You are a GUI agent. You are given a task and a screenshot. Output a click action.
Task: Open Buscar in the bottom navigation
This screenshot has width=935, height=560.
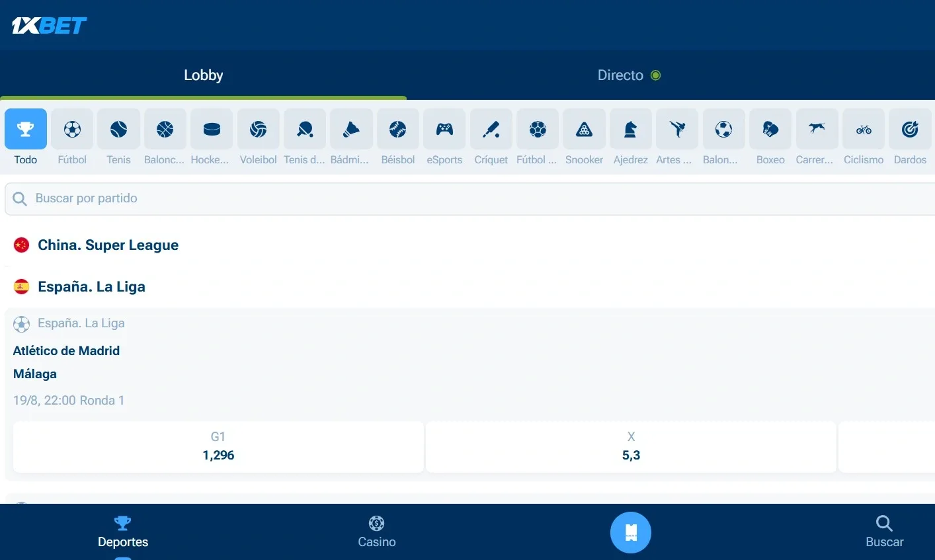[884, 532]
